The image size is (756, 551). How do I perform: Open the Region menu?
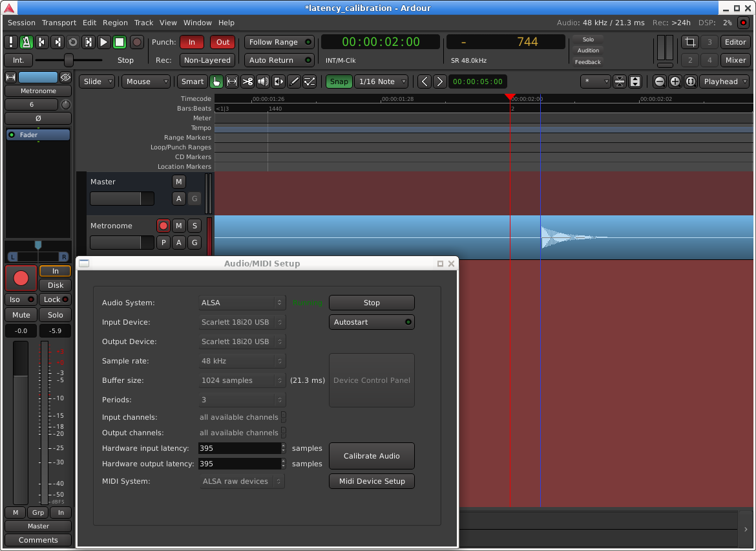coord(115,23)
